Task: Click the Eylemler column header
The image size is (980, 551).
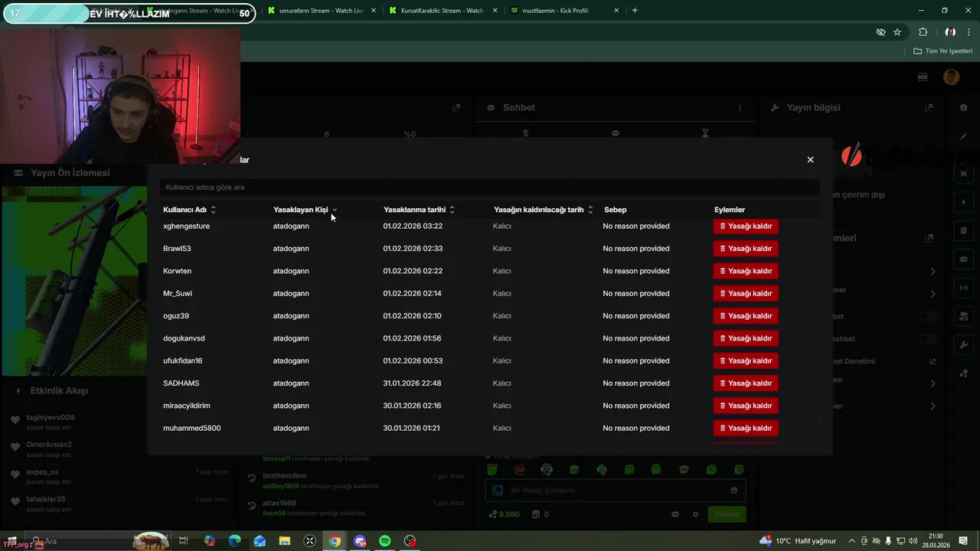Action: coord(730,210)
